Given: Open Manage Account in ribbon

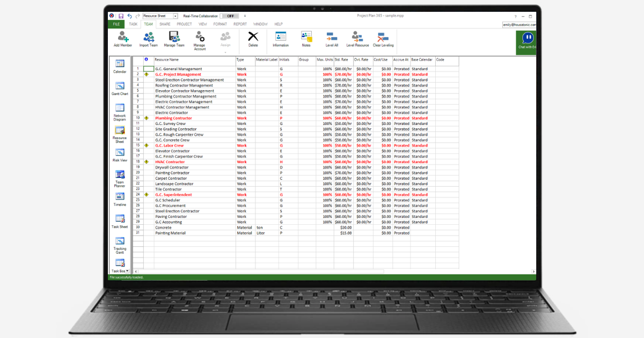Looking at the screenshot, I should pos(200,36).
